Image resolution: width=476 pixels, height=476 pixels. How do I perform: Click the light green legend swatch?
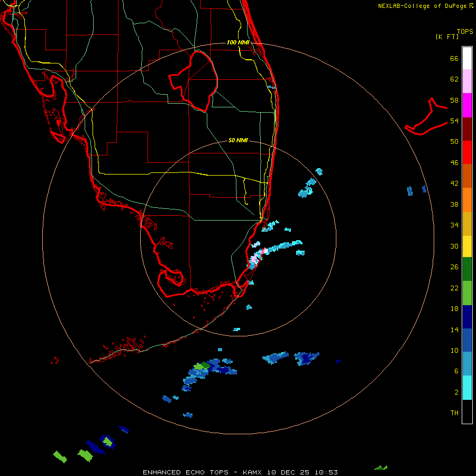click(x=467, y=293)
